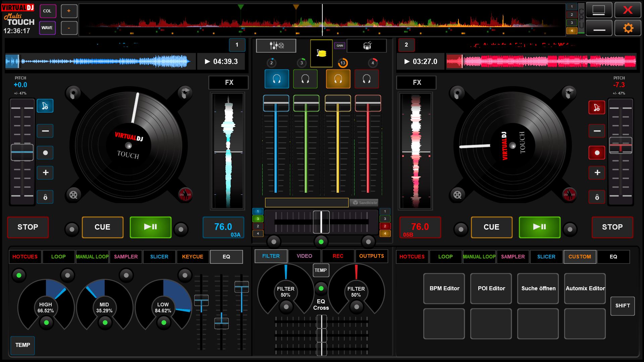
Task: Click right deck pitch plus button
Action: (597, 173)
